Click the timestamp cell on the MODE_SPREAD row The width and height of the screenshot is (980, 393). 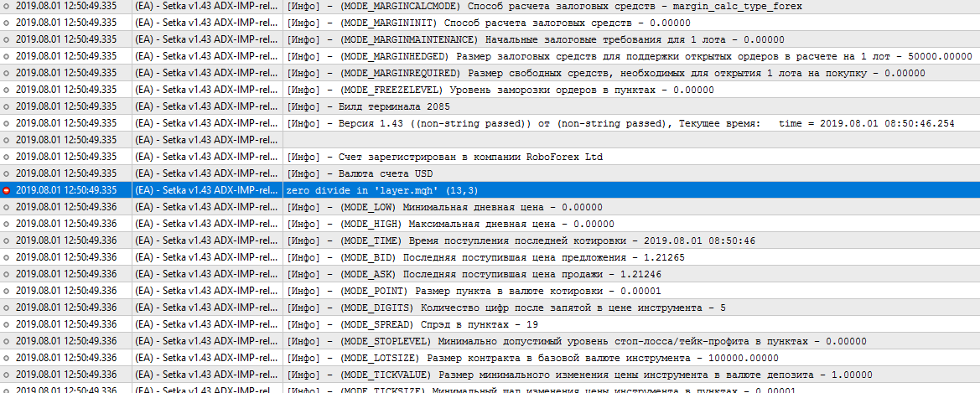pos(66,325)
